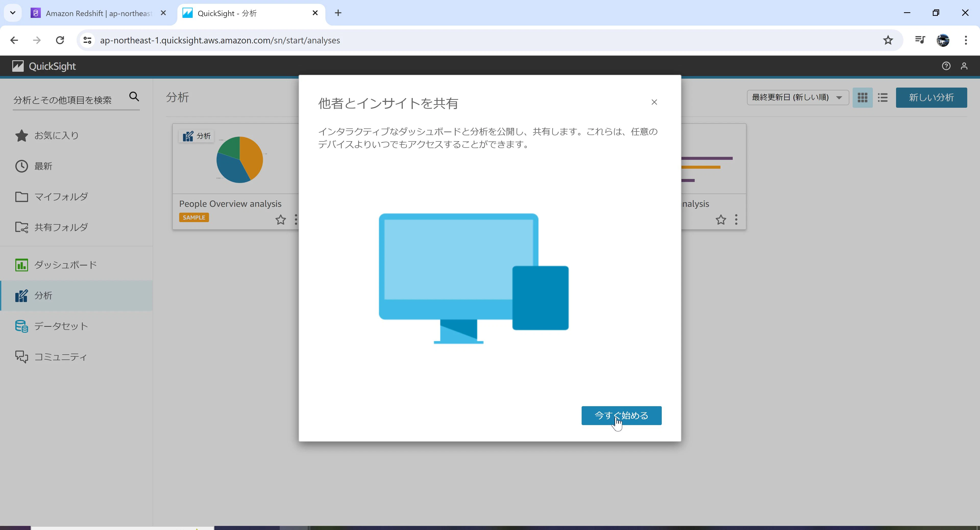
Task: Go to ダッシュボード in the sidebar
Action: tap(76, 265)
